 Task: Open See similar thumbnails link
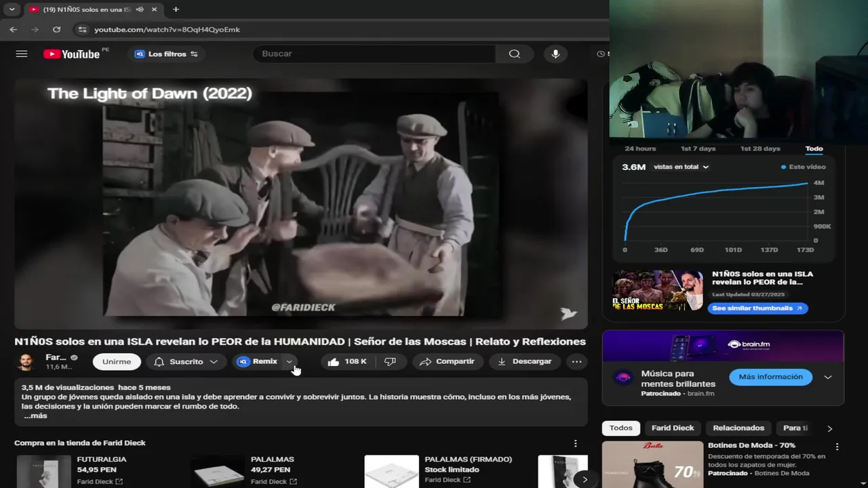(757, 308)
